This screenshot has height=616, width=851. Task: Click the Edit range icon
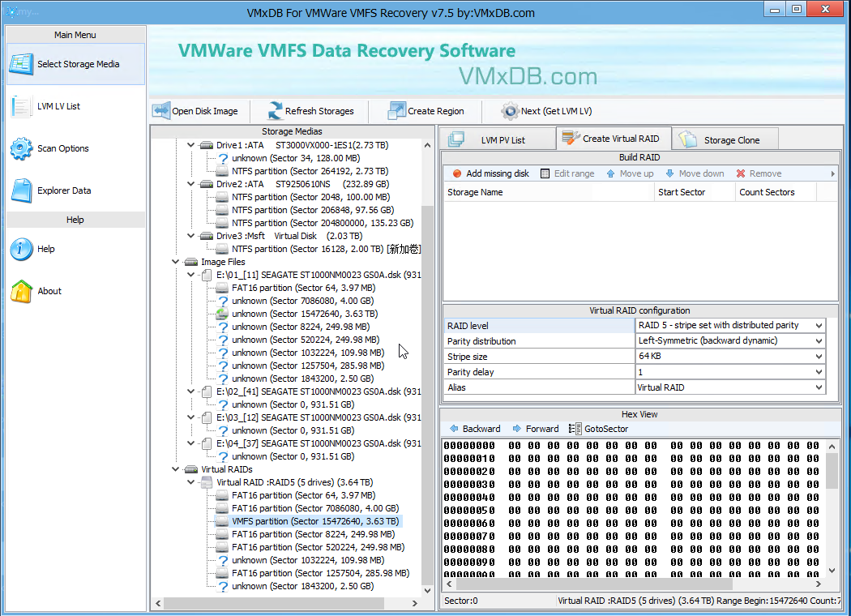click(x=545, y=173)
